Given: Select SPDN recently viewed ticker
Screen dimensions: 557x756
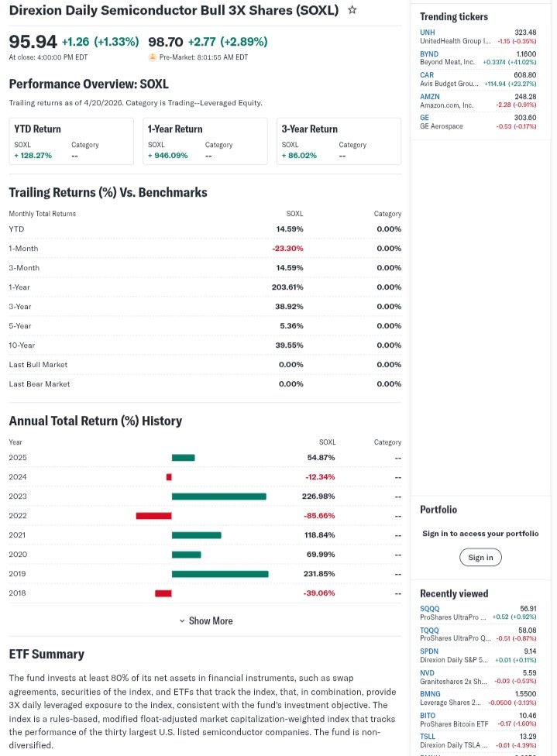Looking at the screenshot, I should tap(429, 651).
